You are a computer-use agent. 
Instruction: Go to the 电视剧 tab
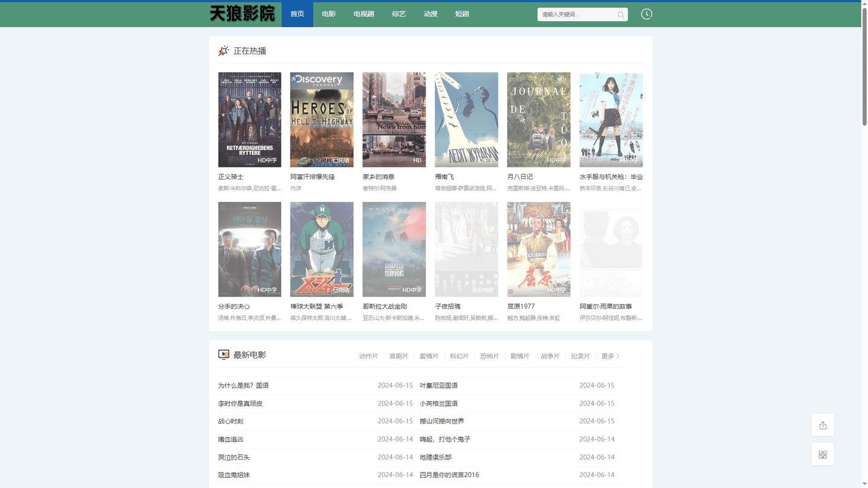click(364, 14)
